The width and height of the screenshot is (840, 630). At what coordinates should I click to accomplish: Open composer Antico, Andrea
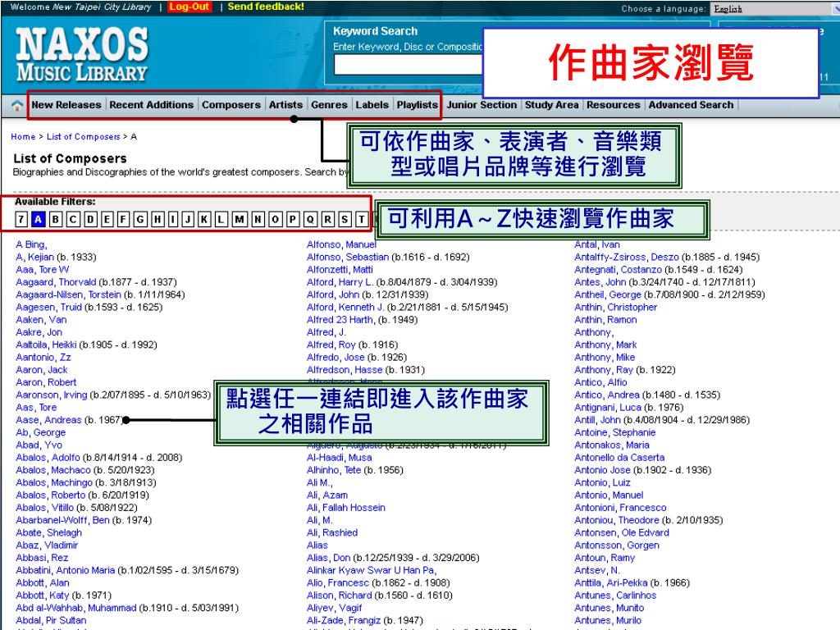[607, 395]
